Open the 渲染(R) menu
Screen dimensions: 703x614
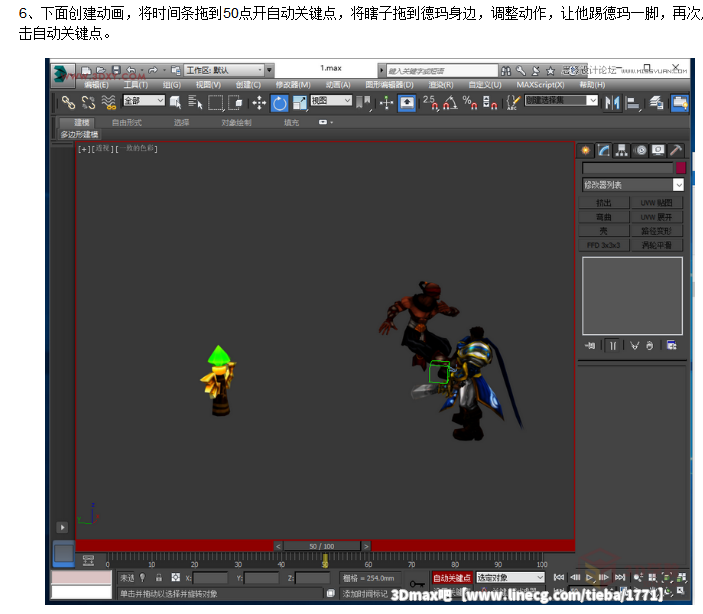pos(441,85)
